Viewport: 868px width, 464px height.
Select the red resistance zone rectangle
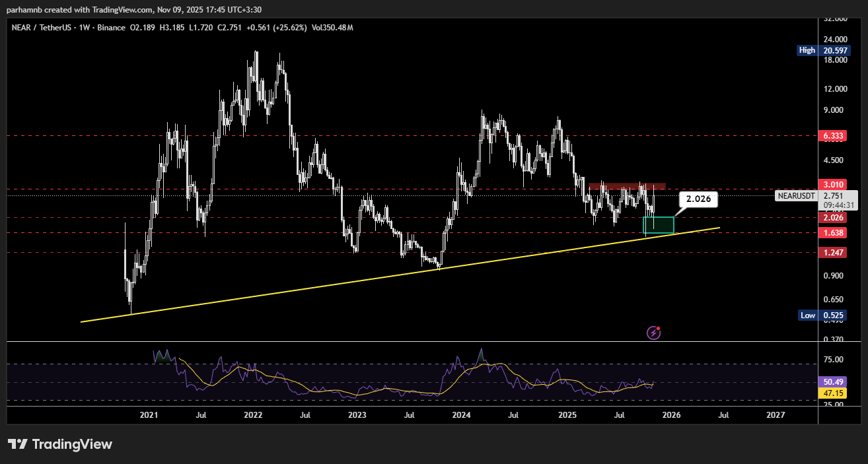(x=627, y=187)
